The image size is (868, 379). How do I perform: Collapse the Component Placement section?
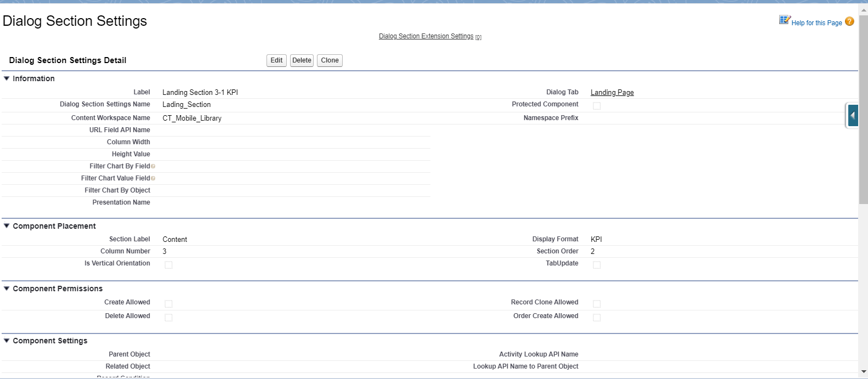click(x=7, y=226)
